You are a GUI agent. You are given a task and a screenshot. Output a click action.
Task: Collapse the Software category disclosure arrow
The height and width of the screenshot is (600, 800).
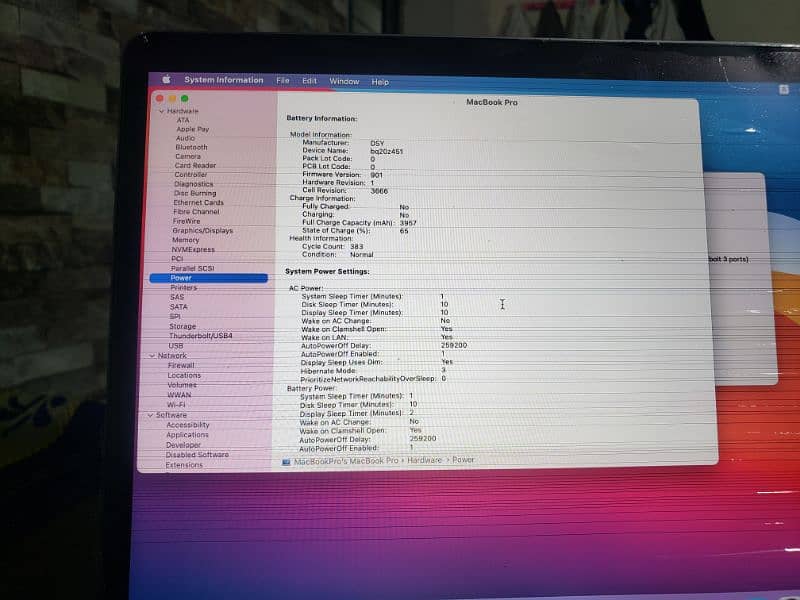tap(150, 415)
